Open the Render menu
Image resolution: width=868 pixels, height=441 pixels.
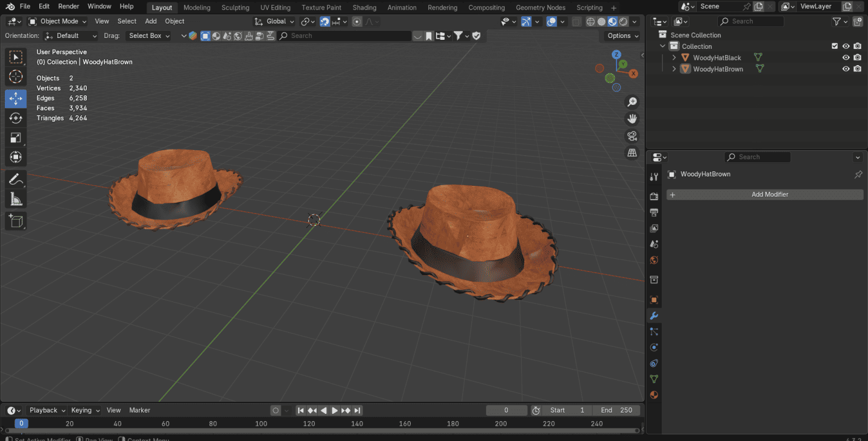[x=69, y=6]
